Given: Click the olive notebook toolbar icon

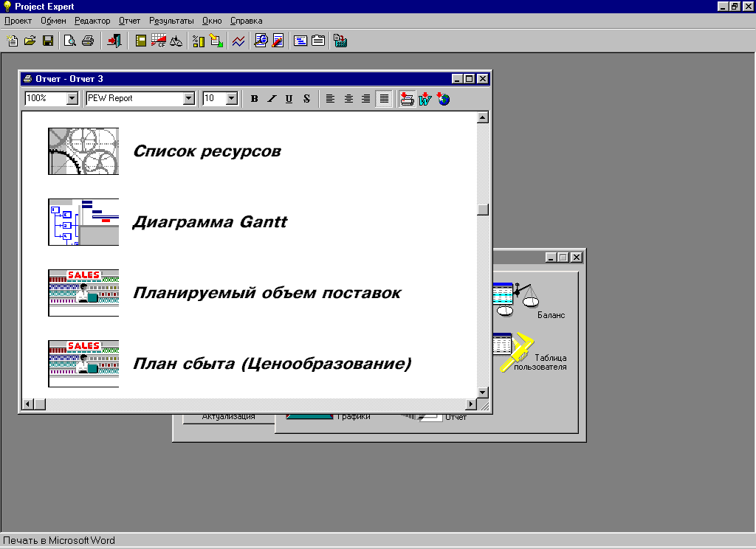Looking at the screenshot, I should pos(141,41).
